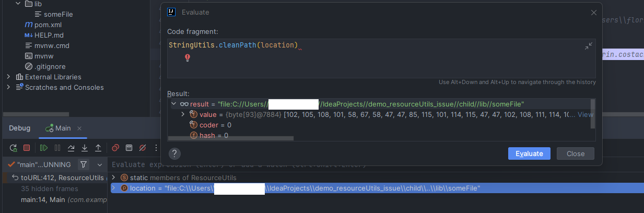Open more debug toolbar options
This screenshot has width=644, height=213.
click(156, 148)
